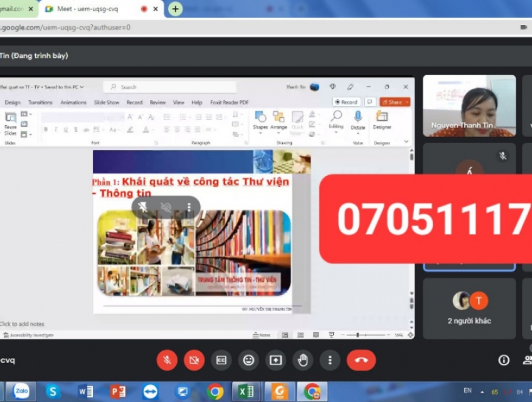Click the Dictate microphone icon
This screenshot has width=532, height=402.
[358, 120]
